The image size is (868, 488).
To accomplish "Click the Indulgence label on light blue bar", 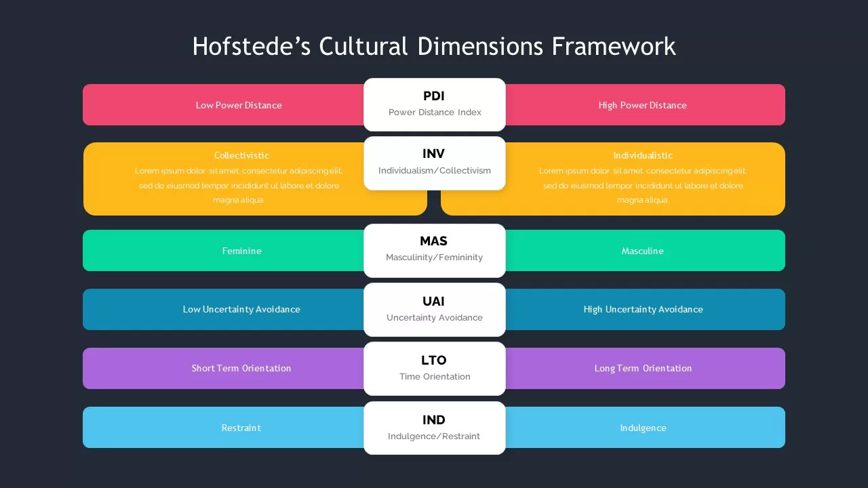I will point(643,428).
